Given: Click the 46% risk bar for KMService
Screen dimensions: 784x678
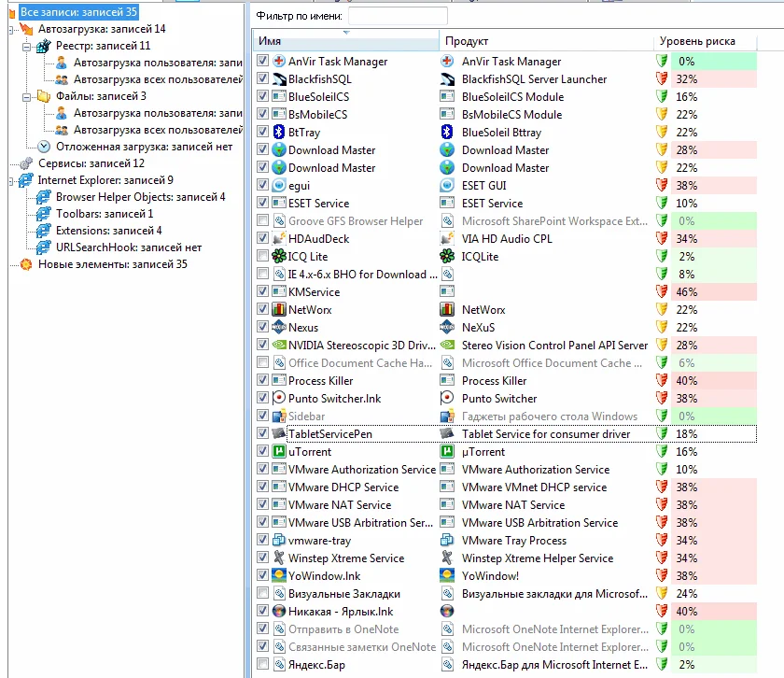Looking at the screenshot, I should 715,291.
